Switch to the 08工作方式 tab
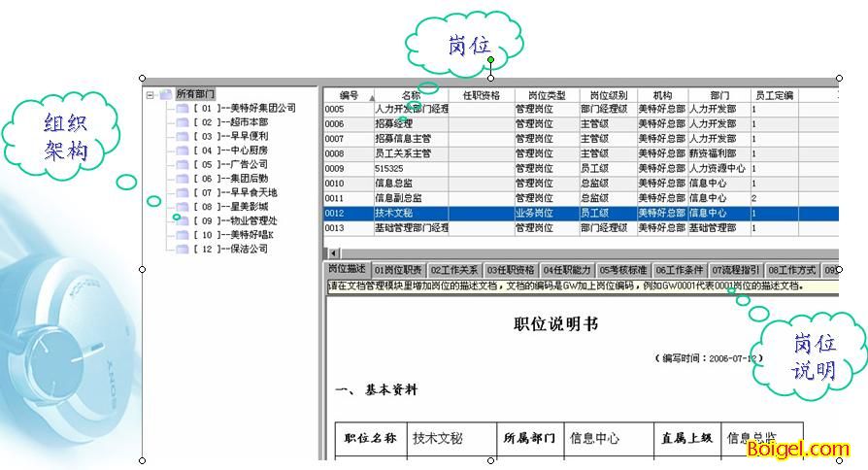This screenshot has height=470, width=868. [x=792, y=270]
